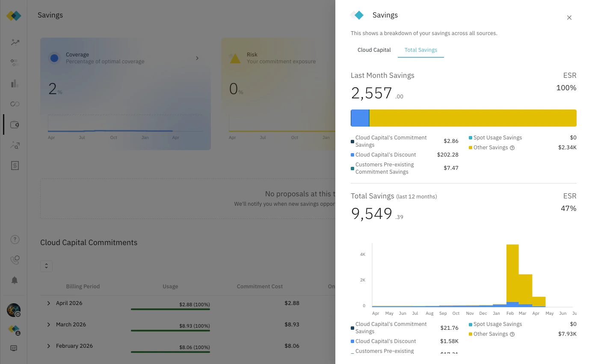Click the blue Coverage circle icon
Screen dimensions: 592x364
click(54, 58)
